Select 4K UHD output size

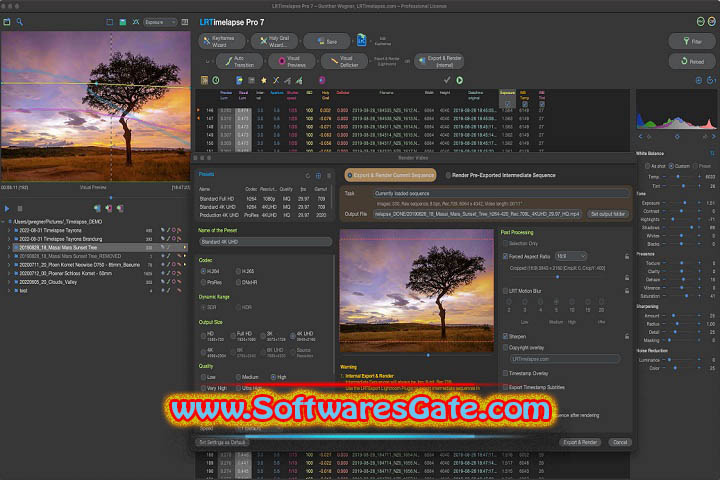coord(302,336)
